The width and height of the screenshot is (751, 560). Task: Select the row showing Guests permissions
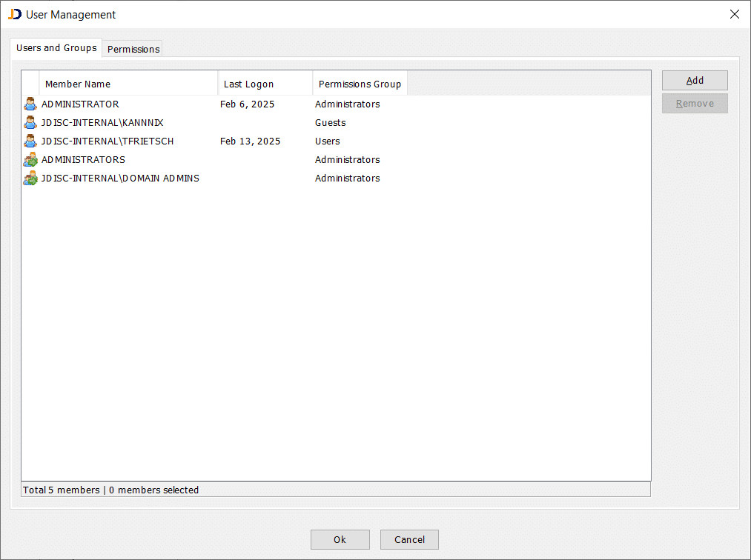[148, 122]
